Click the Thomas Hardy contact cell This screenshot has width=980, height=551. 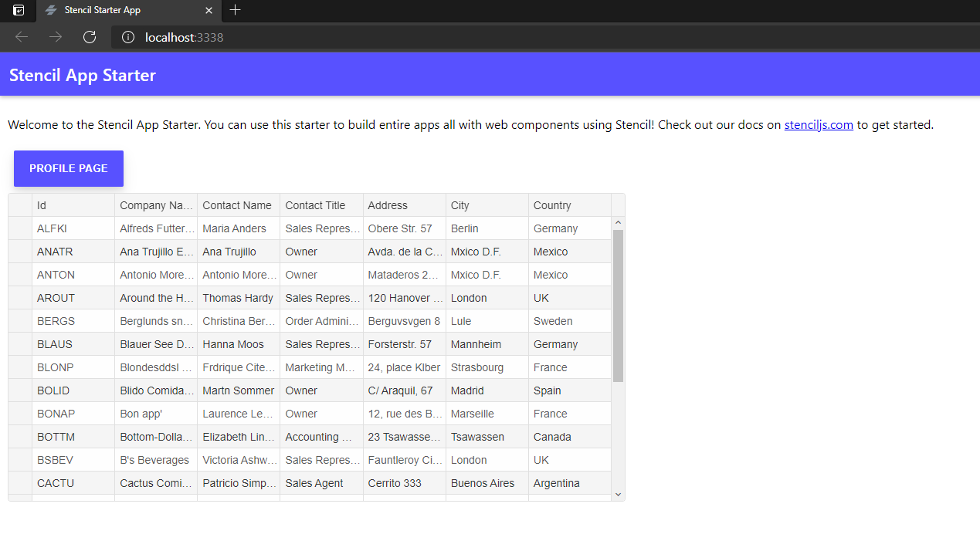pyautogui.click(x=239, y=298)
